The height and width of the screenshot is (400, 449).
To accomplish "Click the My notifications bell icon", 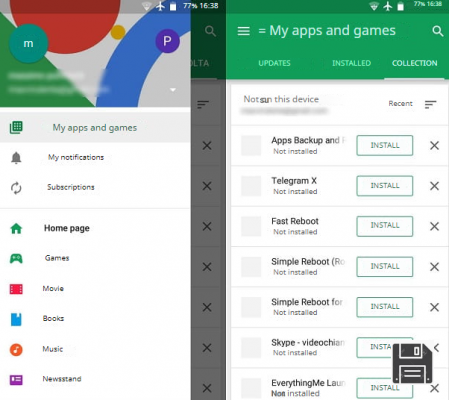I will click(x=16, y=157).
